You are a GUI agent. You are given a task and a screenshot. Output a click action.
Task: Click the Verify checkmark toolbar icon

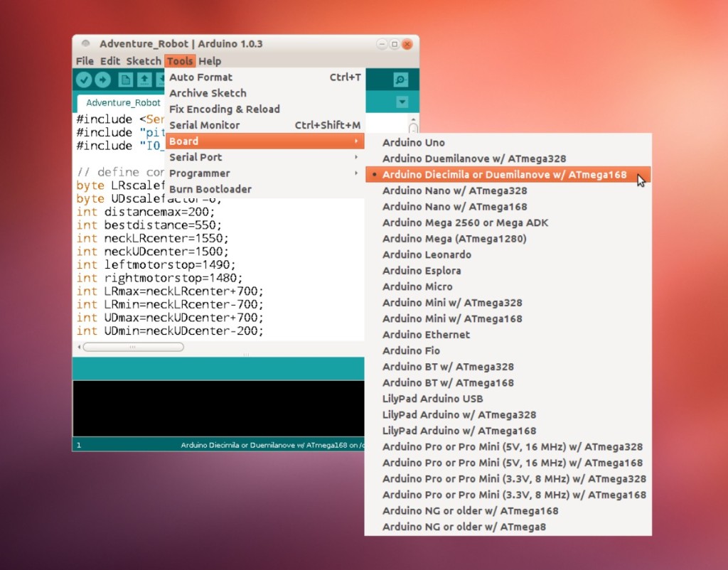pyautogui.click(x=84, y=80)
